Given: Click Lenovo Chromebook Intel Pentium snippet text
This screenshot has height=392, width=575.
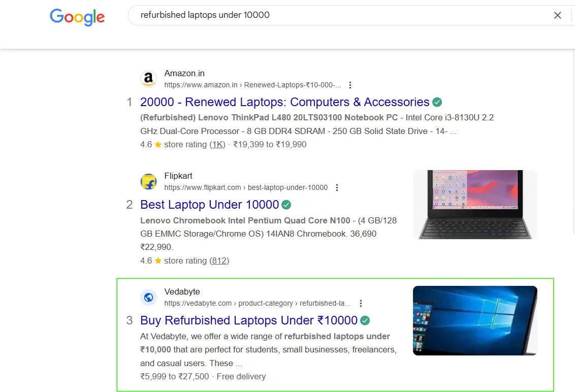Looking at the screenshot, I should coord(268,234).
